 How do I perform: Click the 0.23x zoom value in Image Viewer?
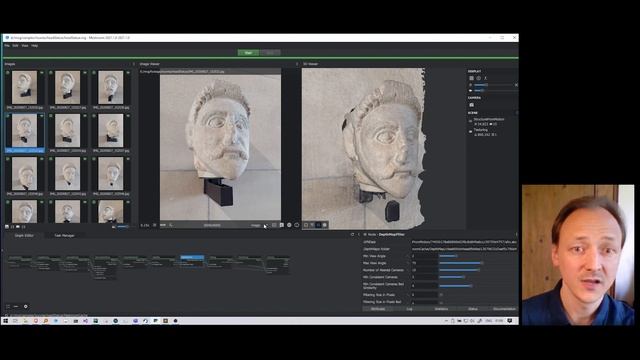tap(144, 225)
